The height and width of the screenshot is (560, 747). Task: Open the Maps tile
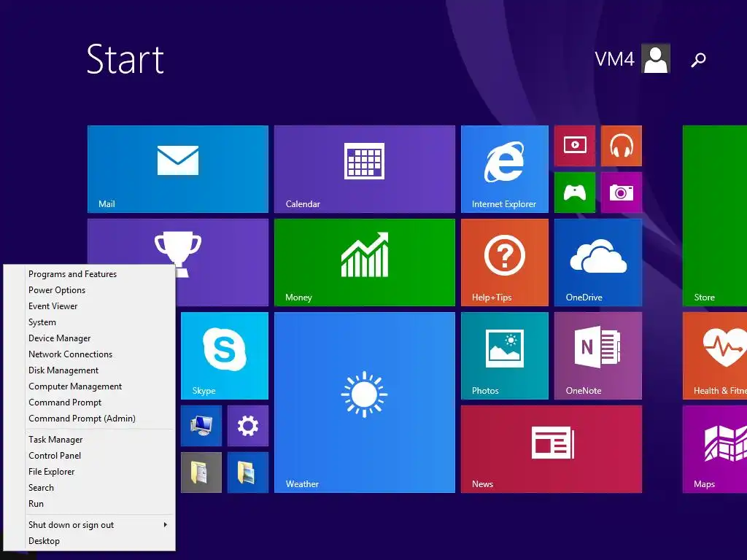point(715,449)
